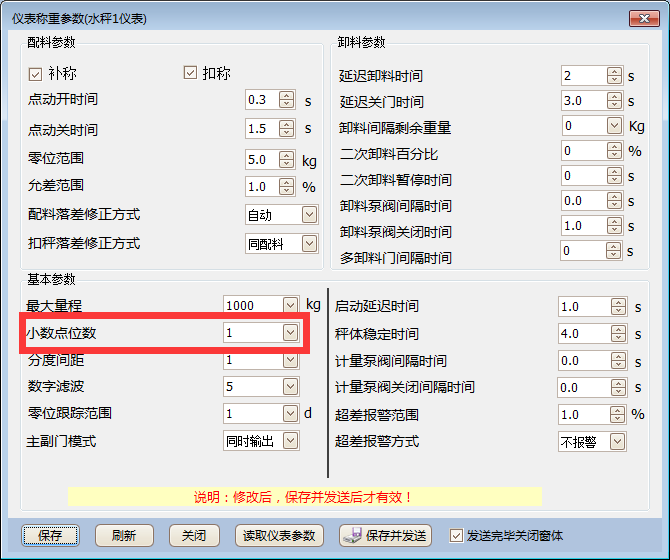670x560 pixels.
Task: Click the 配料参数 group label
Action: [x=51, y=42]
